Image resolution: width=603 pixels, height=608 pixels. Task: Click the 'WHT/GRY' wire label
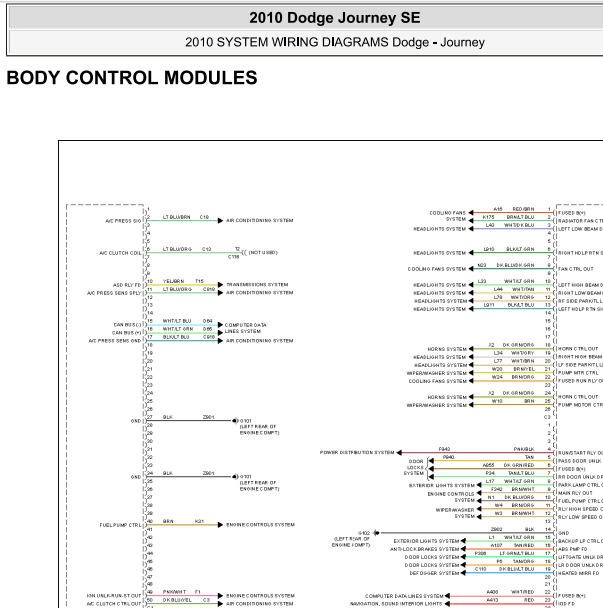pyautogui.click(x=523, y=353)
